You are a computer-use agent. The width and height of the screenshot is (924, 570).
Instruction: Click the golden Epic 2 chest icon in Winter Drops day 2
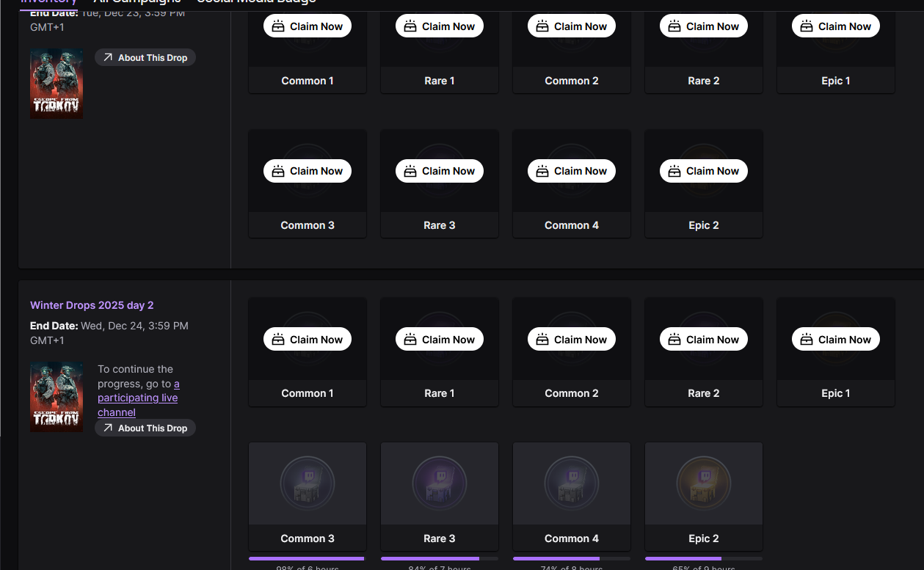coord(704,483)
